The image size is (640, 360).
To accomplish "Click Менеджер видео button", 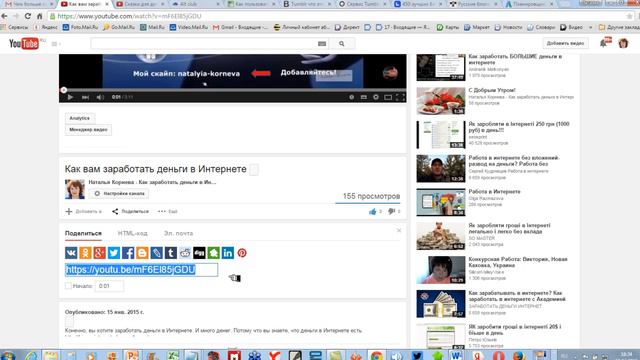I will click(88, 130).
